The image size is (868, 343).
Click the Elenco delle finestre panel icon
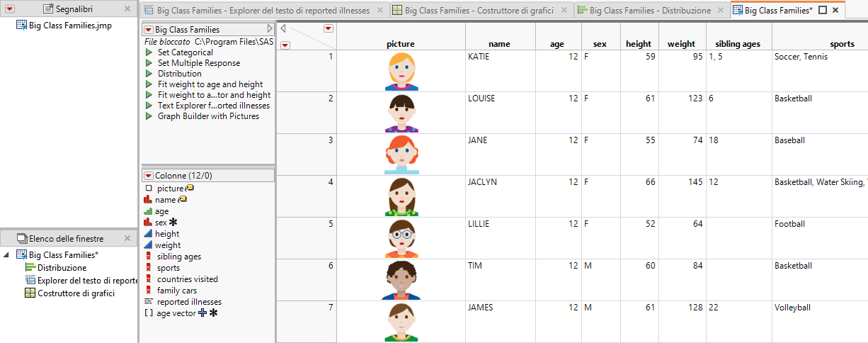coord(22,239)
